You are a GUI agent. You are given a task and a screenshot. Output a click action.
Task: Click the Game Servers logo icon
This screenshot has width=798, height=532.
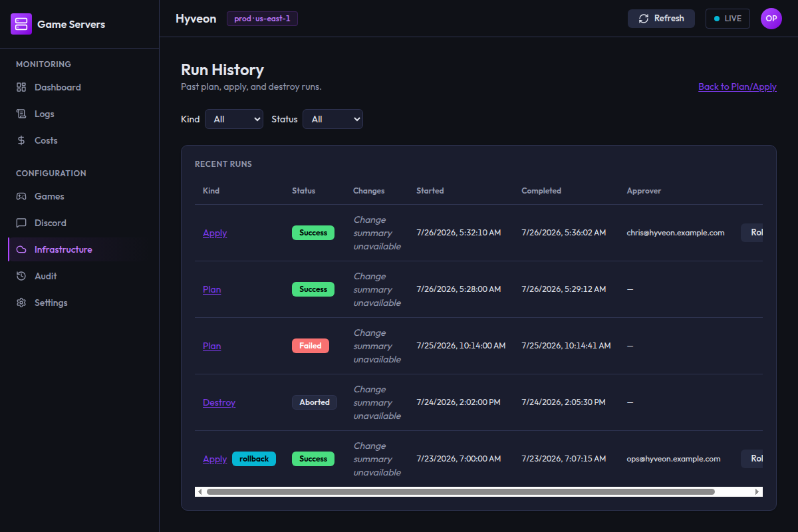(21, 24)
